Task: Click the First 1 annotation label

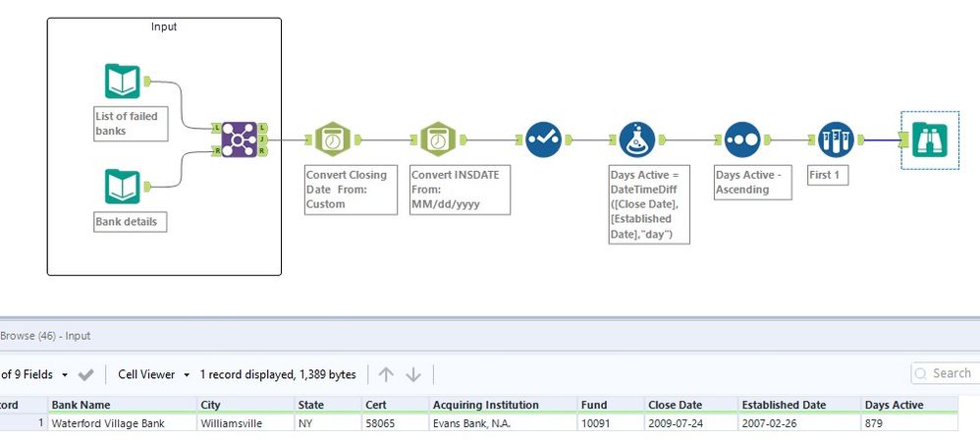Action: pos(828,175)
